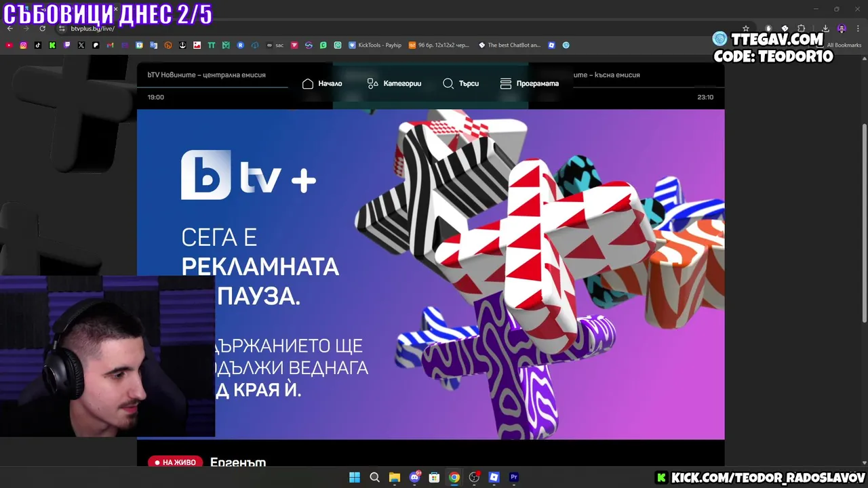Screen dimensions: 868x488
Task: Open Chrome three-dot menu
Action: (x=857, y=28)
